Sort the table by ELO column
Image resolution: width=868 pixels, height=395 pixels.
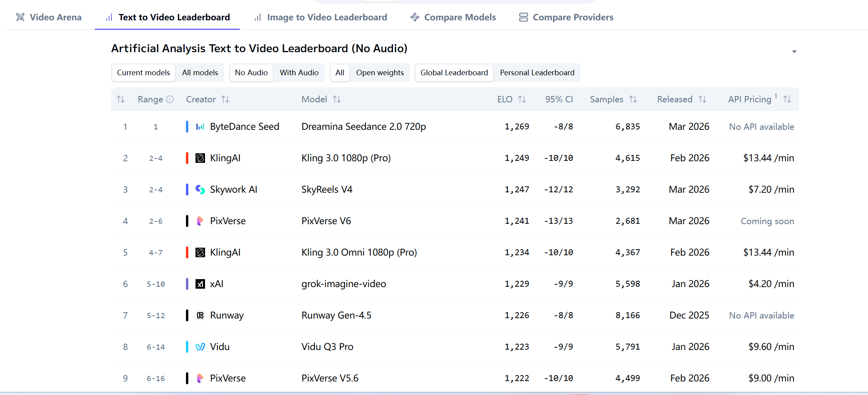click(x=522, y=100)
